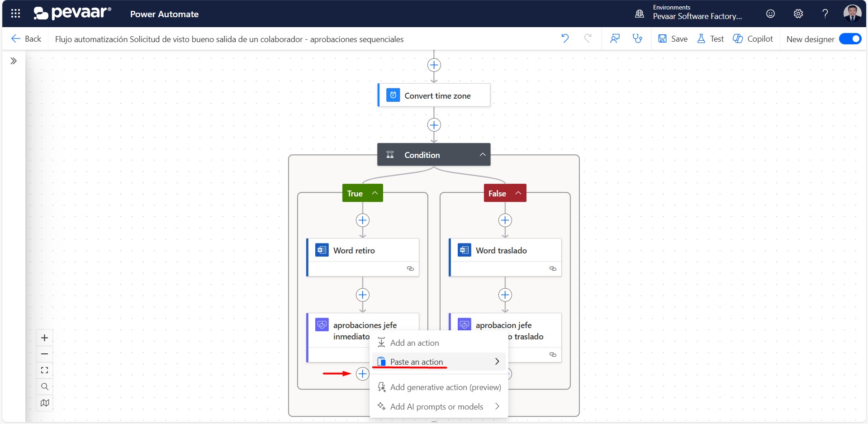Open the feedback person icon in toolbar
Screen dimensions: 868x424
[x=615, y=38]
